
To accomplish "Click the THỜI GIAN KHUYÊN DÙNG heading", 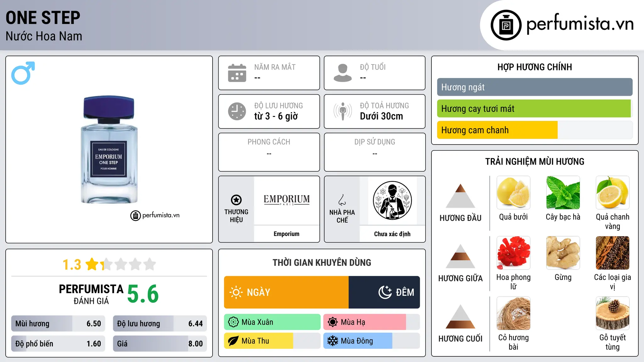I will click(x=322, y=262).
